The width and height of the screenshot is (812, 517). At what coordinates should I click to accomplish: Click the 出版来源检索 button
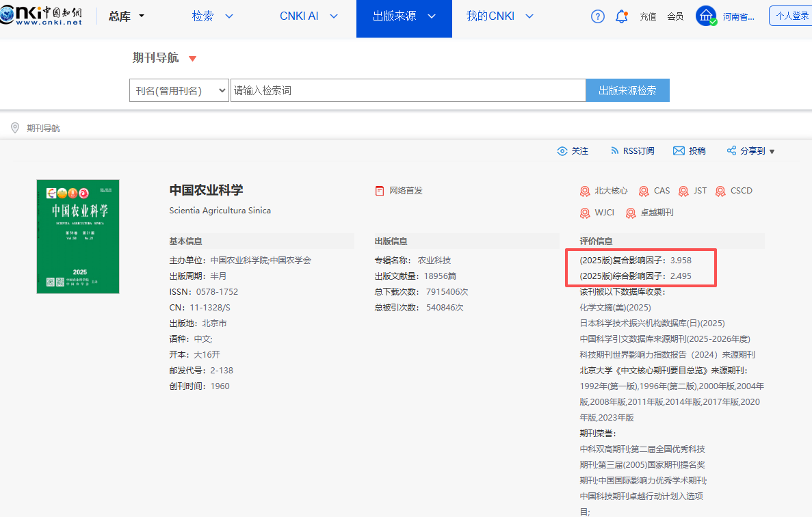(627, 90)
